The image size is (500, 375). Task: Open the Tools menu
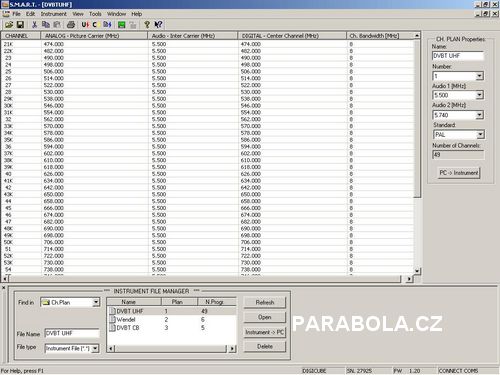(x=95, y=14)
